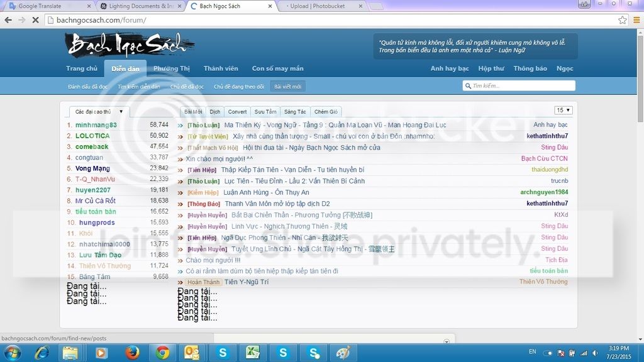Click the "Bài viết mới" sub-navigation link
This screenshot has width=644, height=362.
click(288, 86)
